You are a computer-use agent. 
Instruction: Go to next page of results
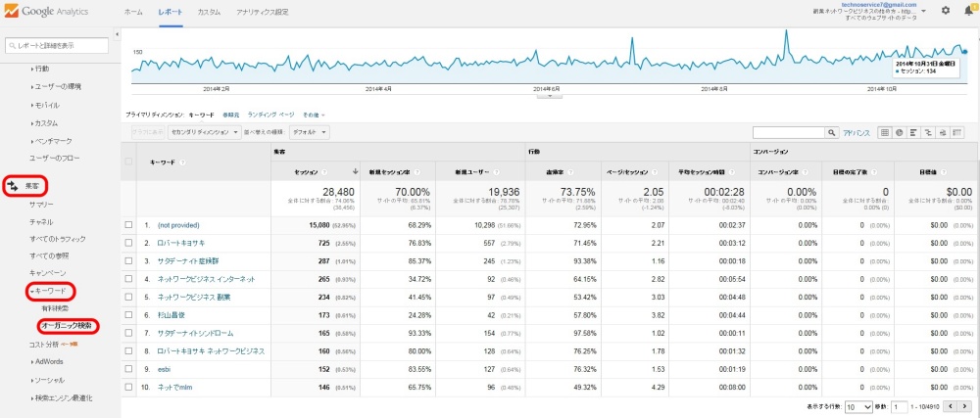964,406
